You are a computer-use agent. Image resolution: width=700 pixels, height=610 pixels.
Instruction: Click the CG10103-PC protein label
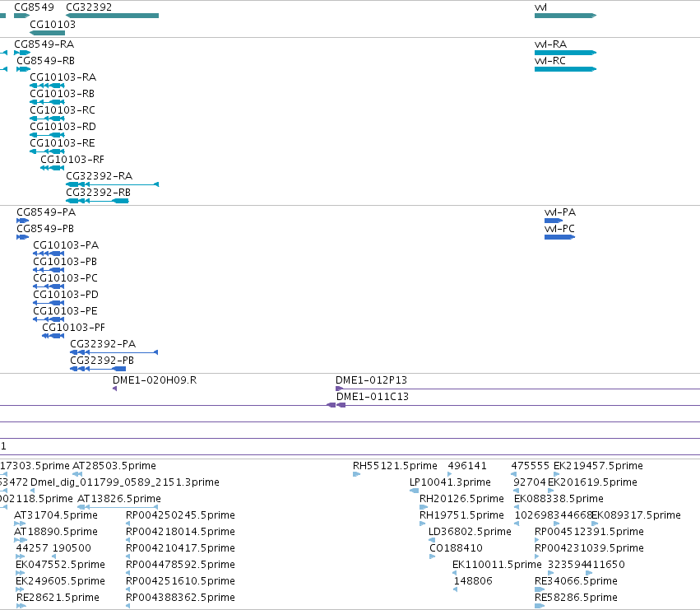click(x=65, y=278)
